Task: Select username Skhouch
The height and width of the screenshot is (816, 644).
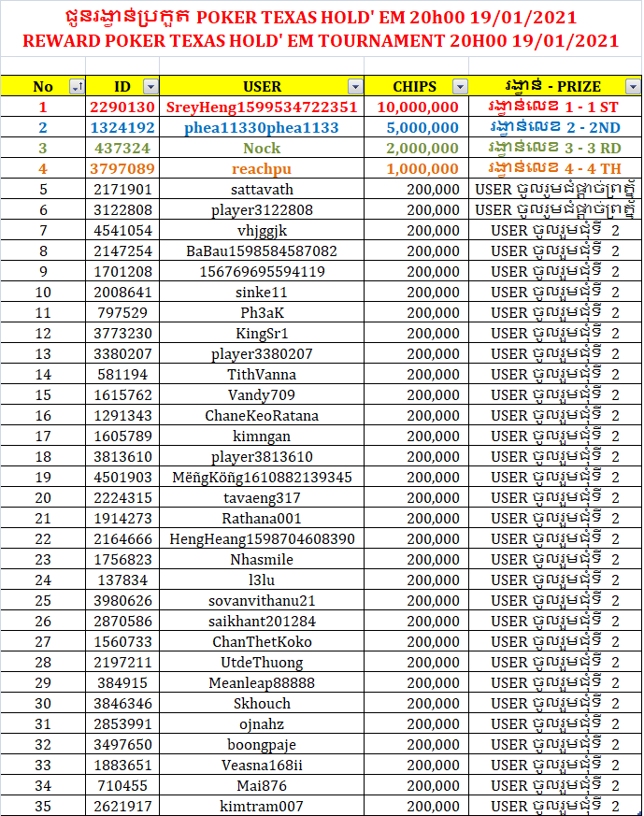Action: 262,703
